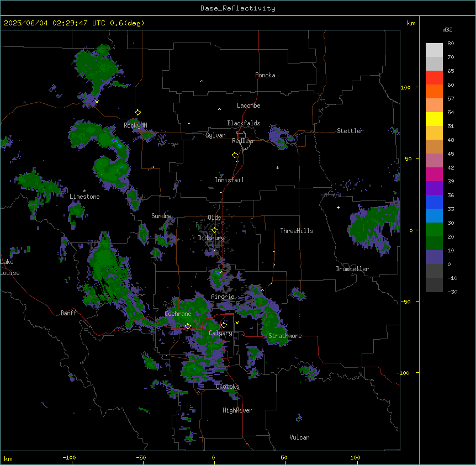Click the 80 value in the dBZ legend
Screen dimensions: 476x465
pyautogui.click(x=451, y=44)
